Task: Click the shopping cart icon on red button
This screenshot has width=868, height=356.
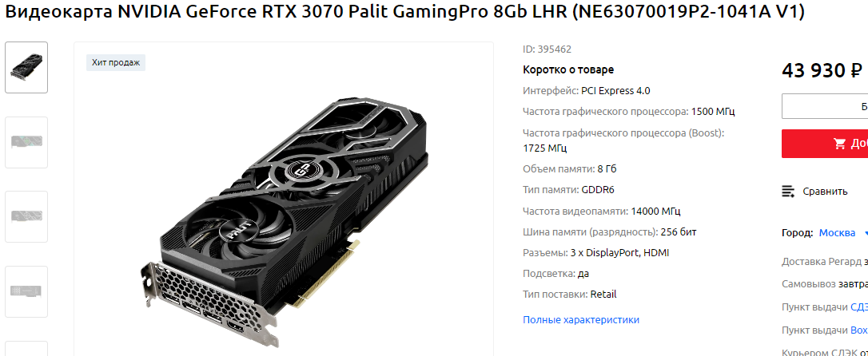Action: pyautogui.click(x=840, y=144)
